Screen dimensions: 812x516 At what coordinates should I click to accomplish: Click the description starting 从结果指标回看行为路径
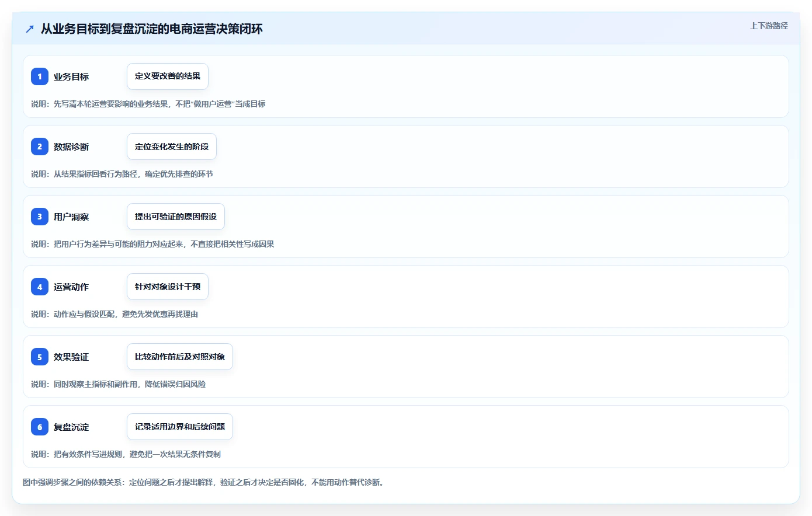[x=122, y=174]
